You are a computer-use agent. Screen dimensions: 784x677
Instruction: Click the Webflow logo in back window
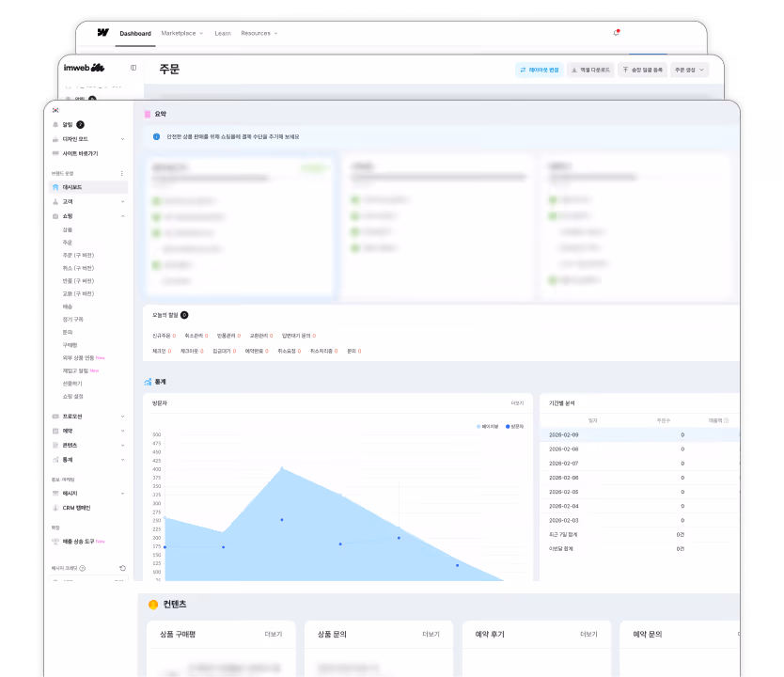[x=103, y=33]
